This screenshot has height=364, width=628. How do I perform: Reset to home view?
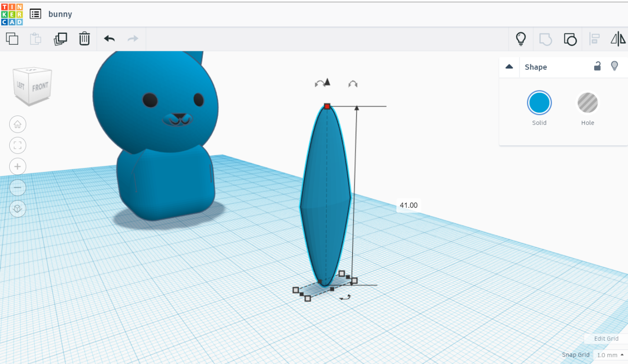[x=18, y=124]
